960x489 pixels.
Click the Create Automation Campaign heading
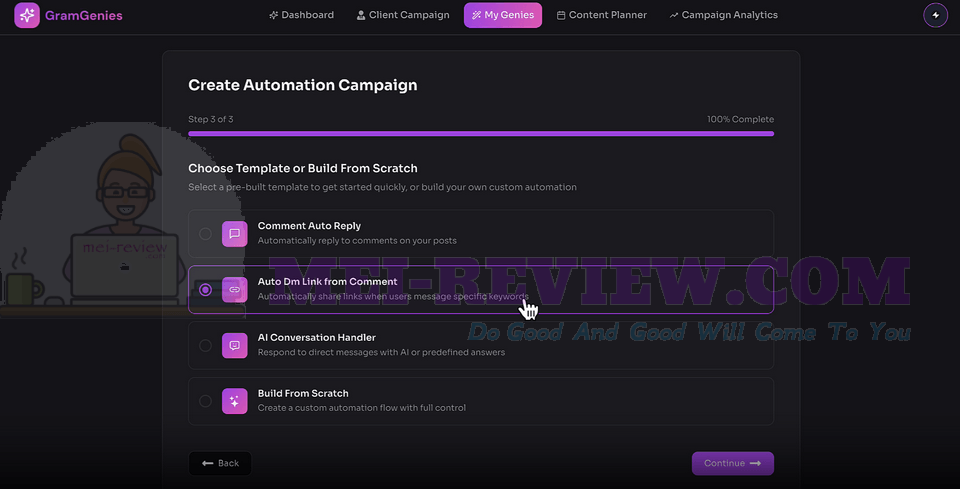click(302, 85)
